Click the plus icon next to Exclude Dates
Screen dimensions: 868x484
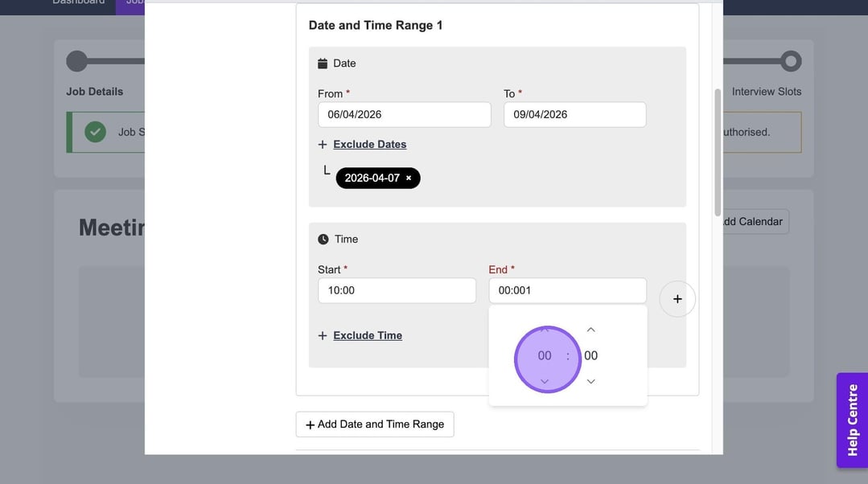click(323, 145)
